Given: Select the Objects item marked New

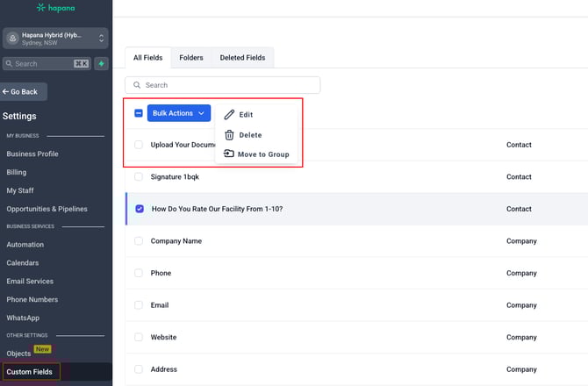Looking at the screenshot, I should [x=19, y=354].
